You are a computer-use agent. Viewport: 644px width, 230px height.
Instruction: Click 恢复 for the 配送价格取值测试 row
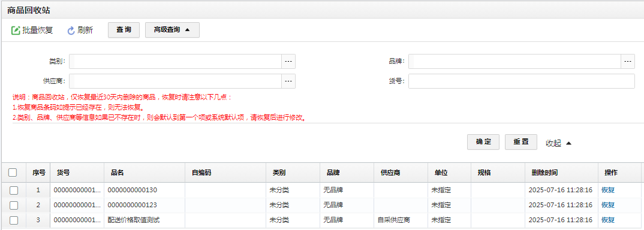pyautogui.click(x=608, y=220)
